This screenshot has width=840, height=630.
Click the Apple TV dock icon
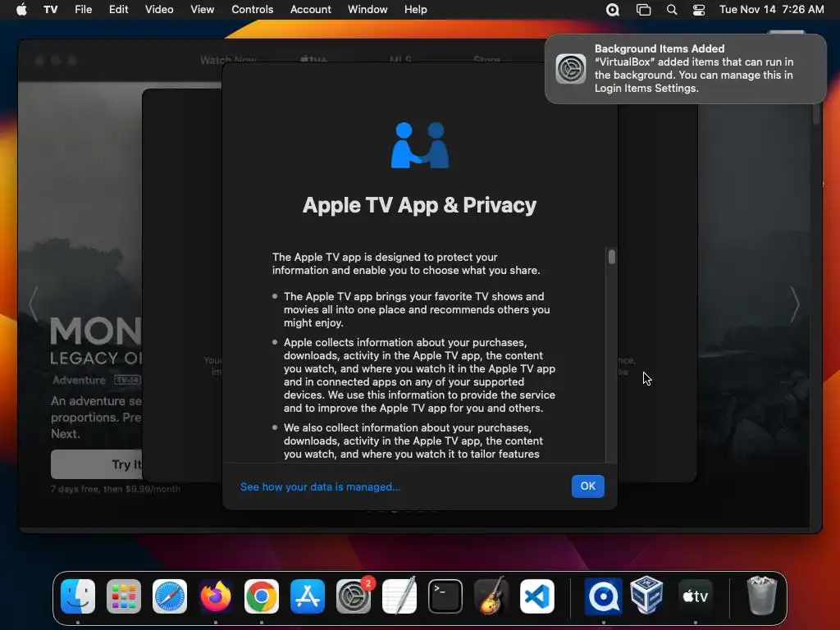pyautogui.click(x=695, y=596)
